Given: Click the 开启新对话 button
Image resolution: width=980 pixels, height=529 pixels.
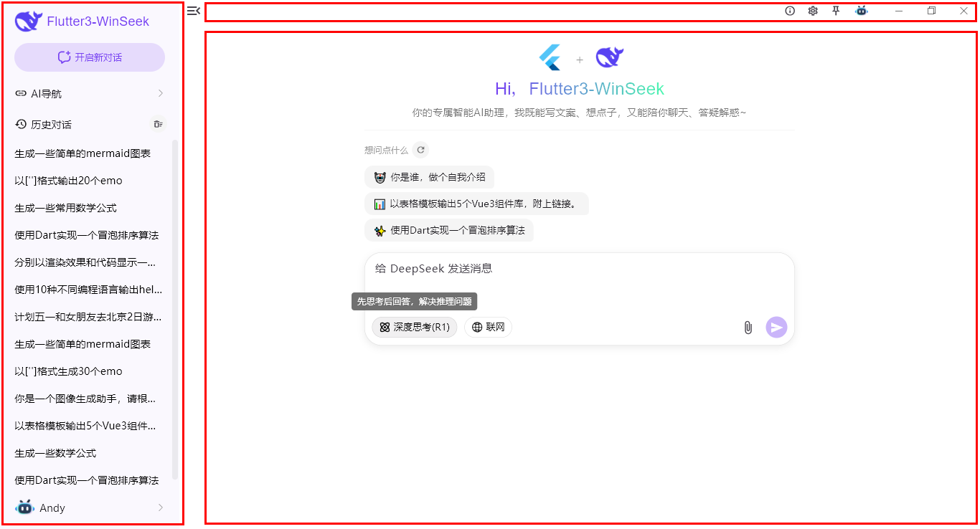Looking at the screenshot, I should 90,57.
